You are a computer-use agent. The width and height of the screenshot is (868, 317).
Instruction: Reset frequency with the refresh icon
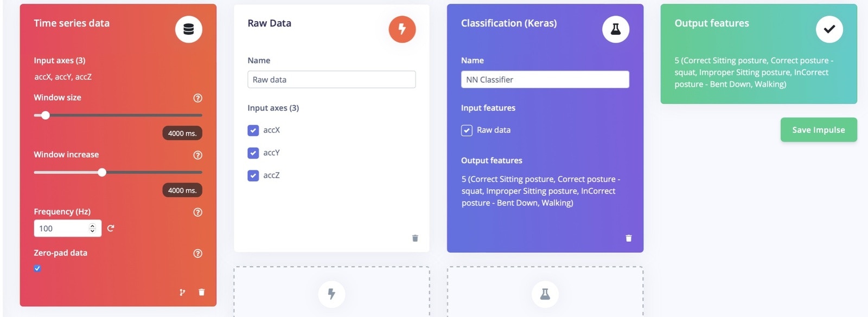click(x=111, y=229)
